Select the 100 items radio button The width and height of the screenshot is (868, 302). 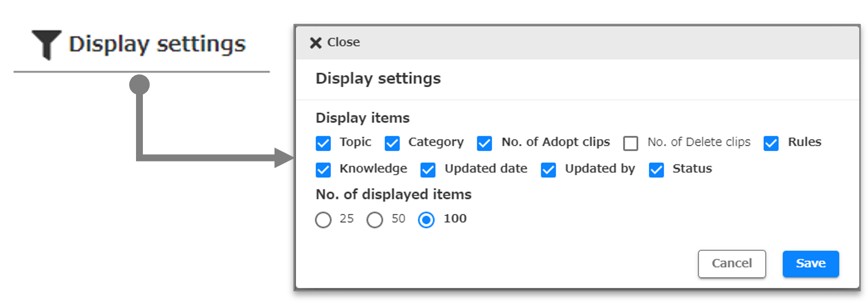(426, 220)
